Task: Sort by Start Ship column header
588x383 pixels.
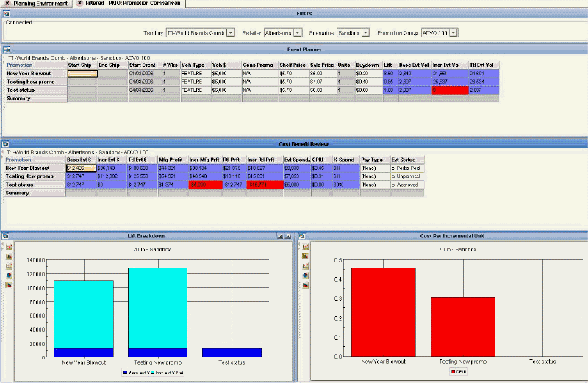Action: 82,65
